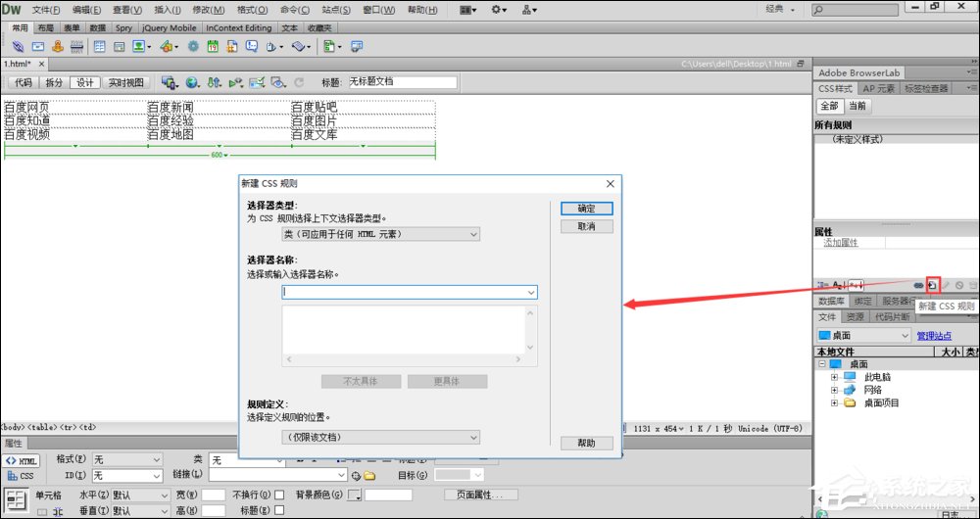
Task: Click the 页面属性 button
Action: tap(481, 495)
